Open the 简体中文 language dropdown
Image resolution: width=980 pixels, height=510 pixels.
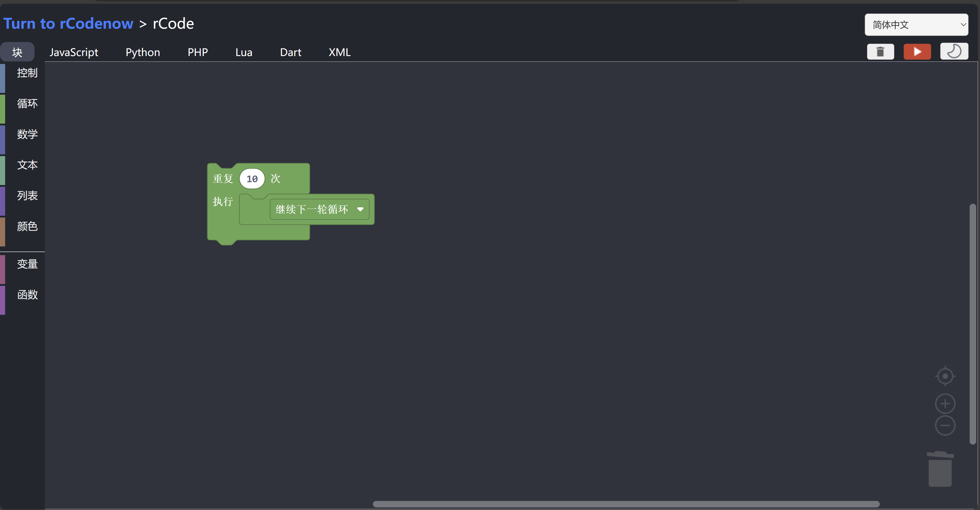[916, 25]
